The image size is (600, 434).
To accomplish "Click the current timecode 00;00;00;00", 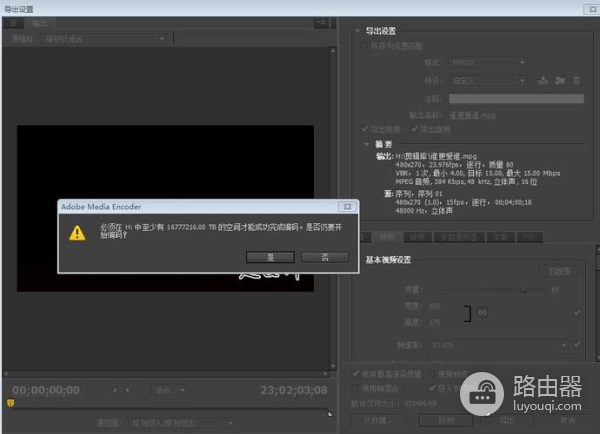I will (46, 390).
